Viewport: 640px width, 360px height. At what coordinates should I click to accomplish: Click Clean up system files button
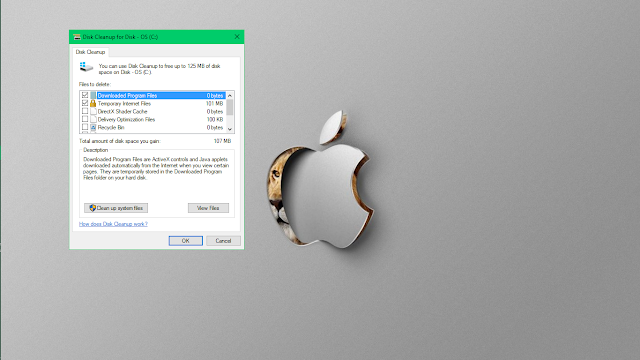click(x=116, y=208)
